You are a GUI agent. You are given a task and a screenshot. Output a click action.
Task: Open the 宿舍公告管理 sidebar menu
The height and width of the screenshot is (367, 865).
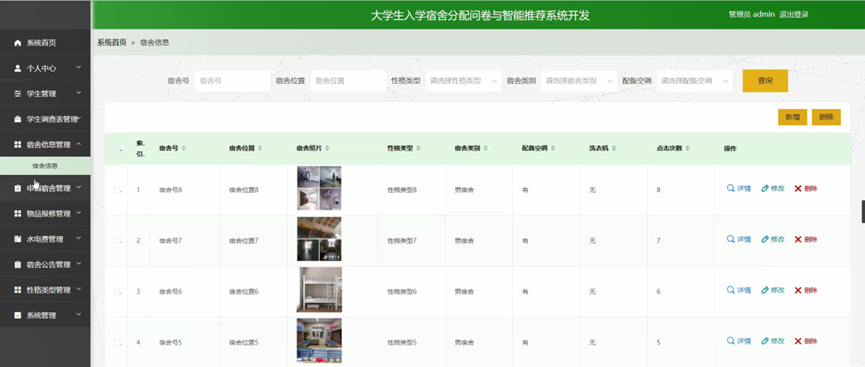coord(45,265)
